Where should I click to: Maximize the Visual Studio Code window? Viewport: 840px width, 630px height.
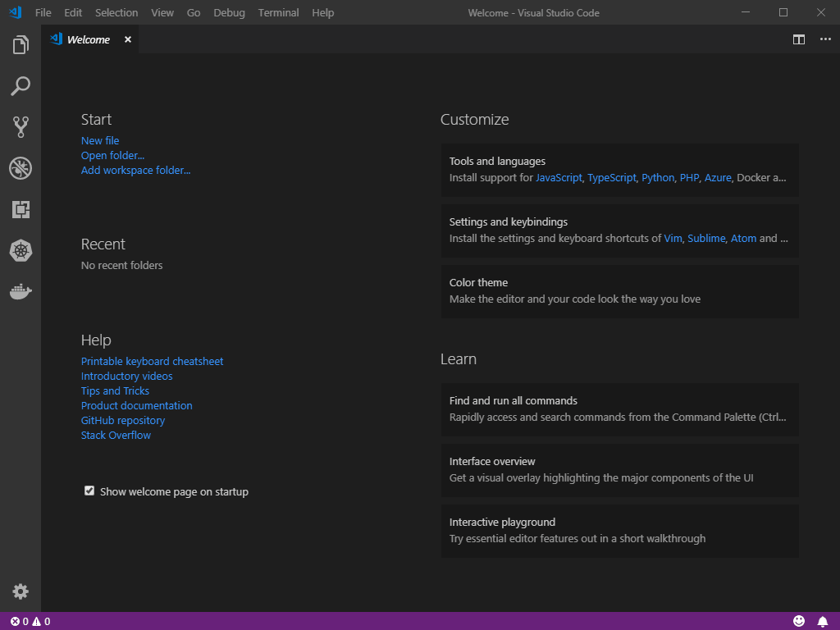click(x=783, y=12)
